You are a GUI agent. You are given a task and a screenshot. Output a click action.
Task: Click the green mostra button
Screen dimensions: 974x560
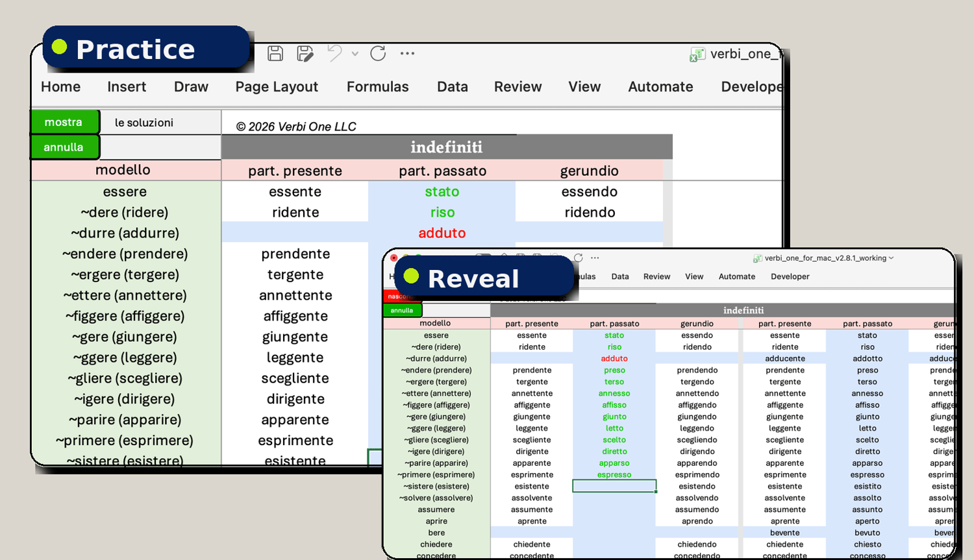pos(64,122)
